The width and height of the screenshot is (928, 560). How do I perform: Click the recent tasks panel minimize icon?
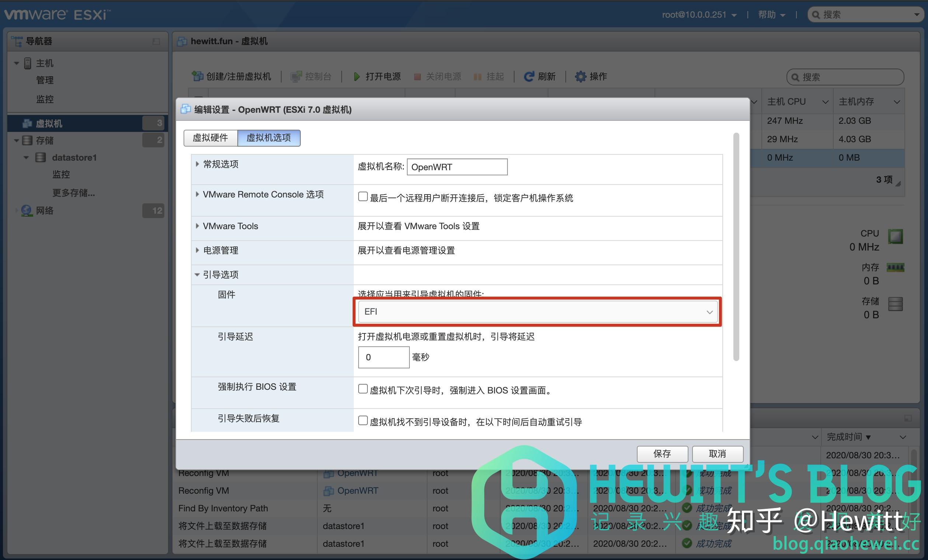pyautogui.click(x=908, y=418)
